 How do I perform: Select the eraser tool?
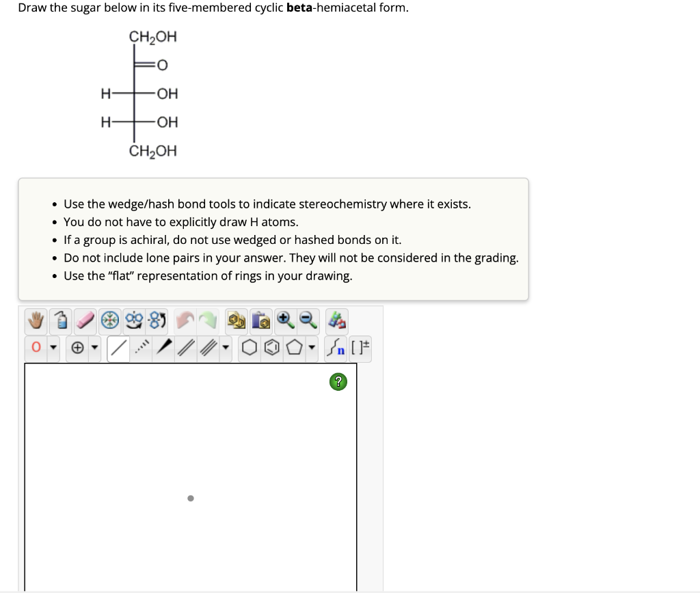(84, 320)
